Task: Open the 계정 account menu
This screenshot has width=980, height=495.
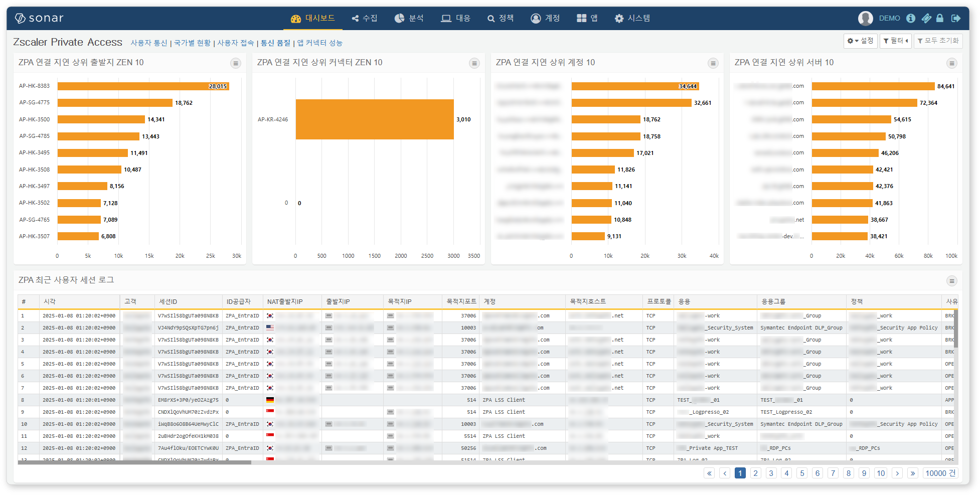Action: [x=545, y=18]
